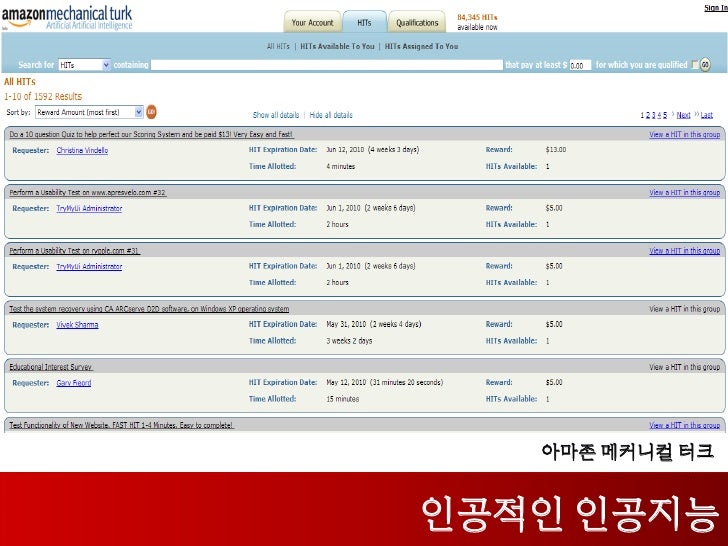
Task: Open 'Usability Test on rypple.com #31' title
Action: click(74, 251)
